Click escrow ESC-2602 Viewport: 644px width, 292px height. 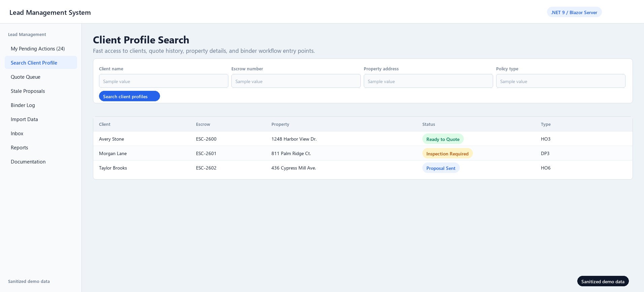point(206,168)
